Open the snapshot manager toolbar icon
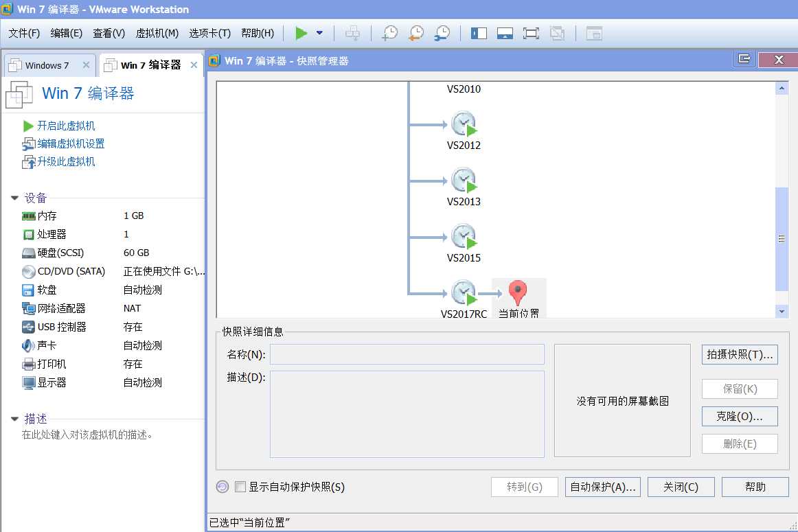798x532 pixels. 442,34
